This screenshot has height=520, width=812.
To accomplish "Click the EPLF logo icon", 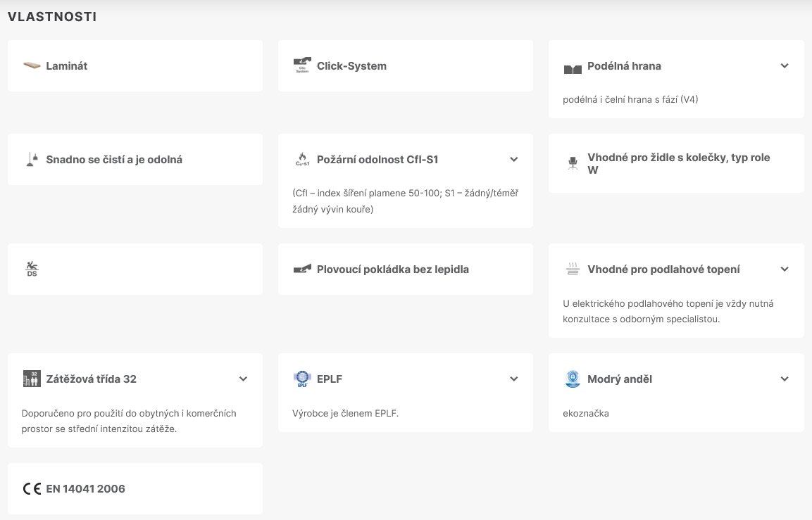I will (x=302, y=379).
